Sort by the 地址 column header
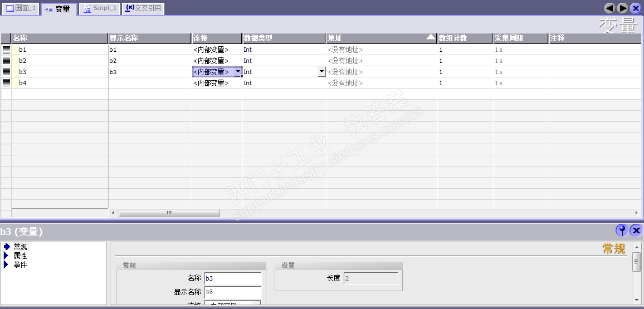The width and height of the screenshot is (644, 309). [x=382, y=38]
